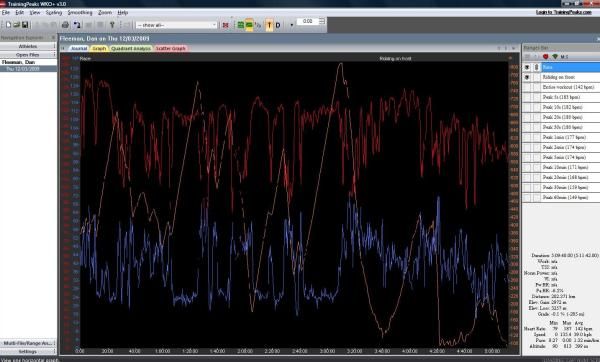The width and height of the screenshot is (600, 362).
Task: Click the tab scroll-left arrow before Journal
Action: tap(63, 48)
